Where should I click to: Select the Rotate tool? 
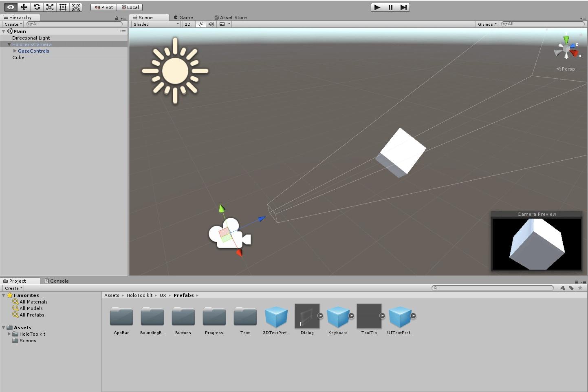37,7
